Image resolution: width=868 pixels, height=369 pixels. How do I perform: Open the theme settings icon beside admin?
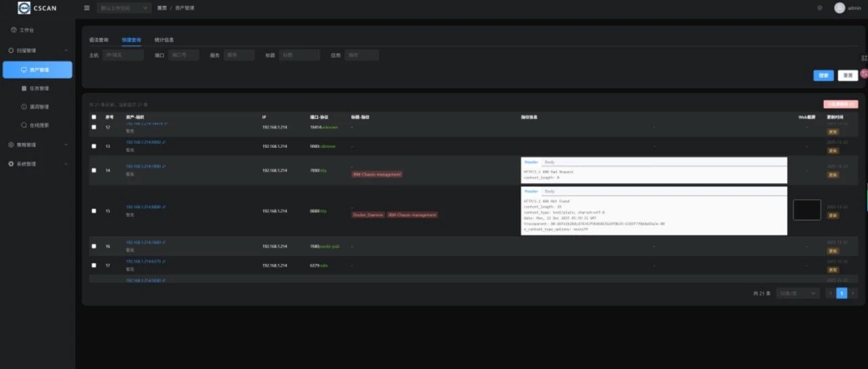pyautogui.click(x=820, y=8)
